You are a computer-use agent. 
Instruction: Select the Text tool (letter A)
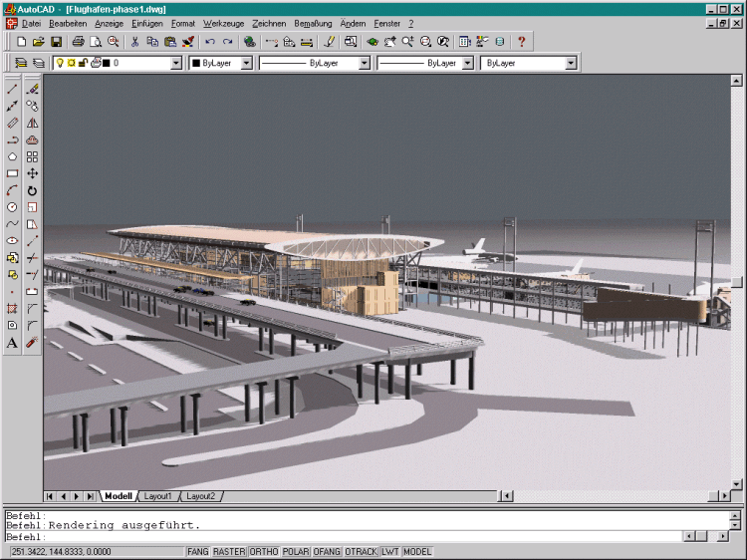[x=12, y=342]
